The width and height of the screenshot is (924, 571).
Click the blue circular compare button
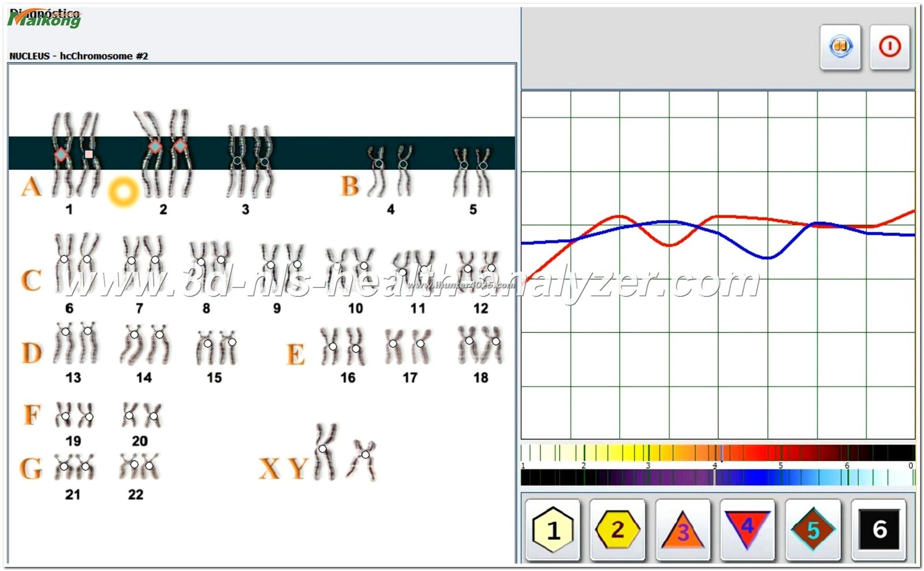(x=840, y=47)
